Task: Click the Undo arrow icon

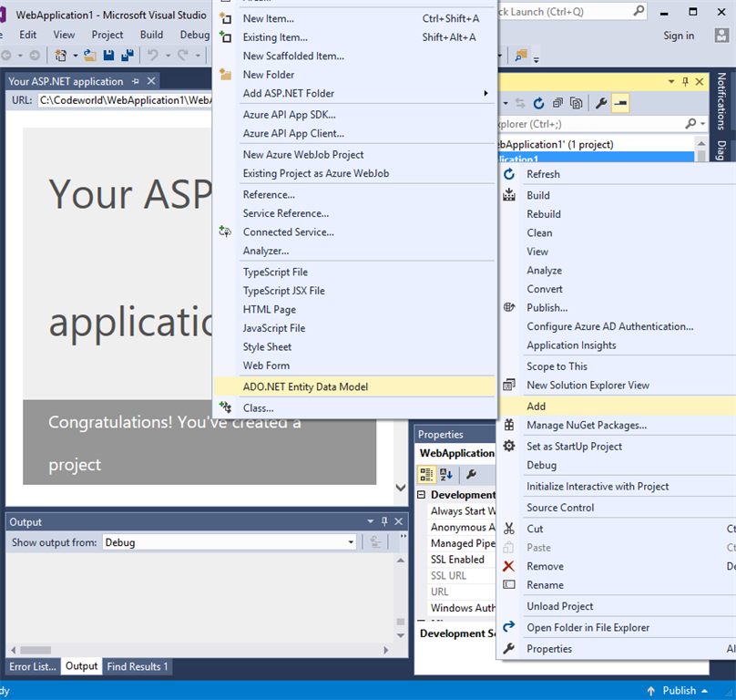Action: tap(153, 56)
